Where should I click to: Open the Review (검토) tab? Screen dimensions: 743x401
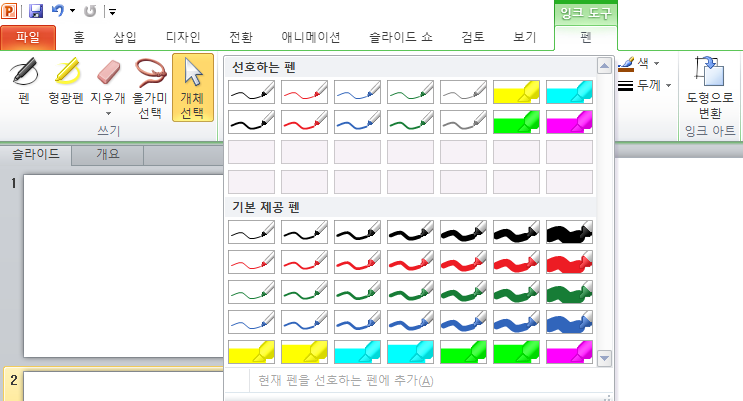[473, 37]
